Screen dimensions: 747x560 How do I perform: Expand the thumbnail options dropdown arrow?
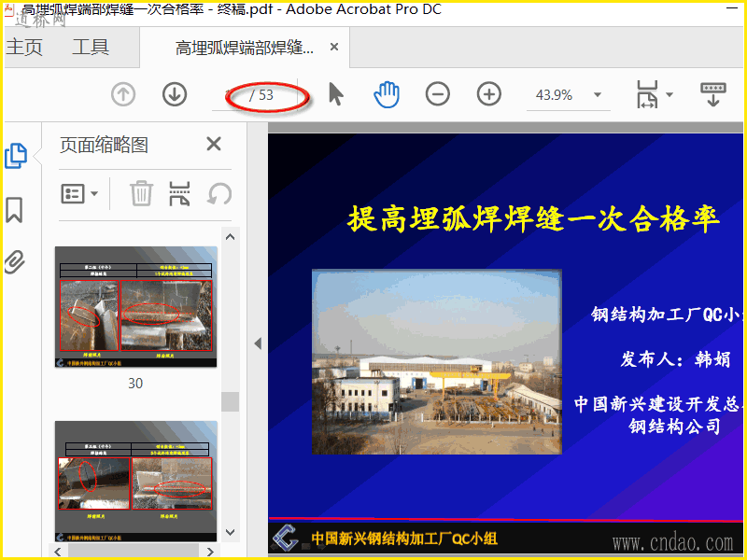pos(94,194)
